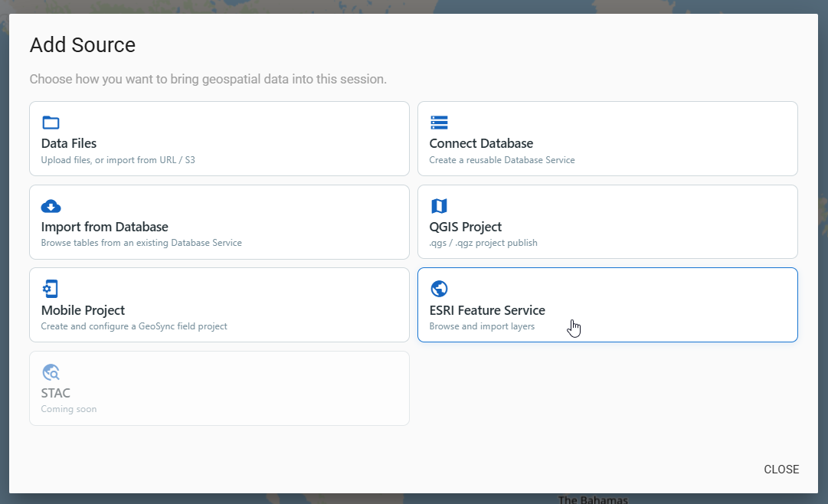
Task: Click 'Browse tables from an existing Database Service' text
Action: pyautogui.click(x=141, y=243)
